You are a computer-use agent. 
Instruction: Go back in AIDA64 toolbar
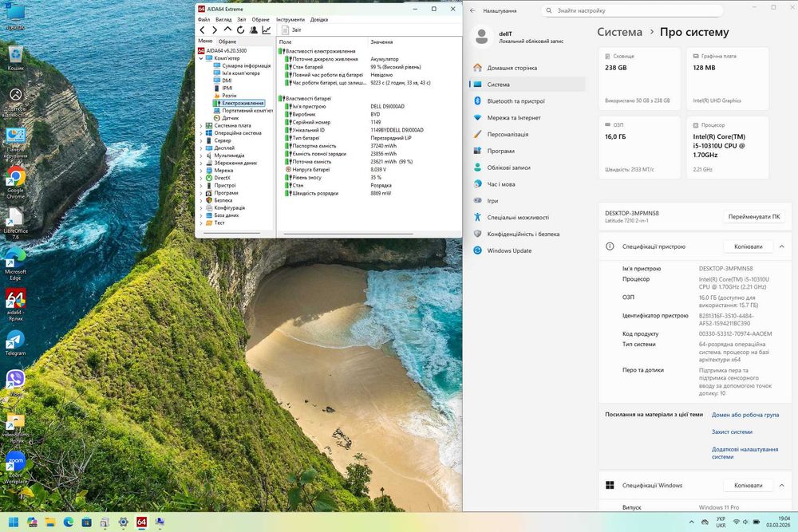(203, 30)
